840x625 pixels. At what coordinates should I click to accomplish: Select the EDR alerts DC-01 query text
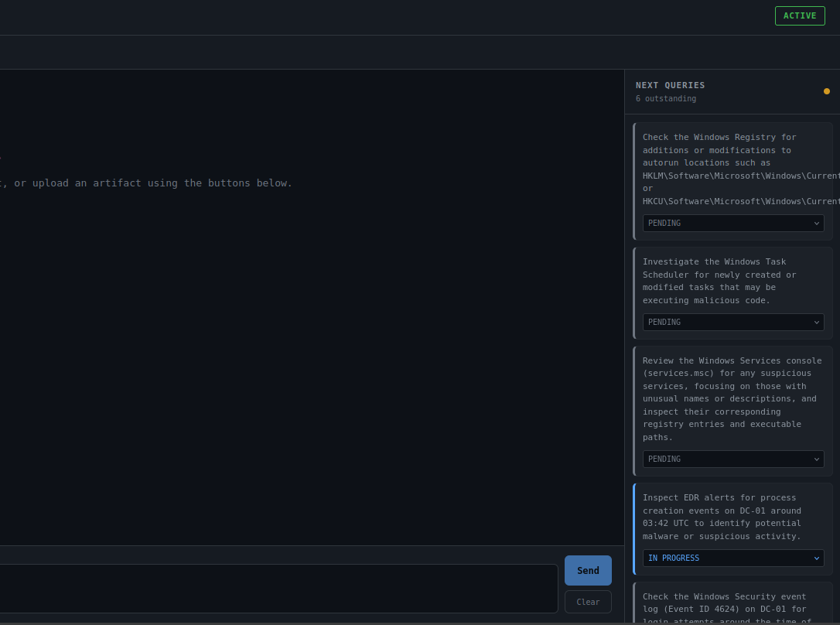coord(723,517)
